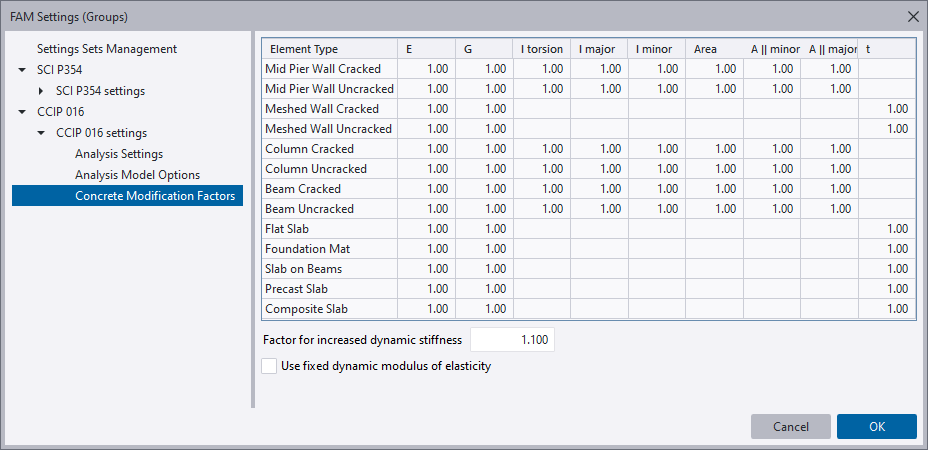Click the I torsion value for Column Uncracked

541,169
